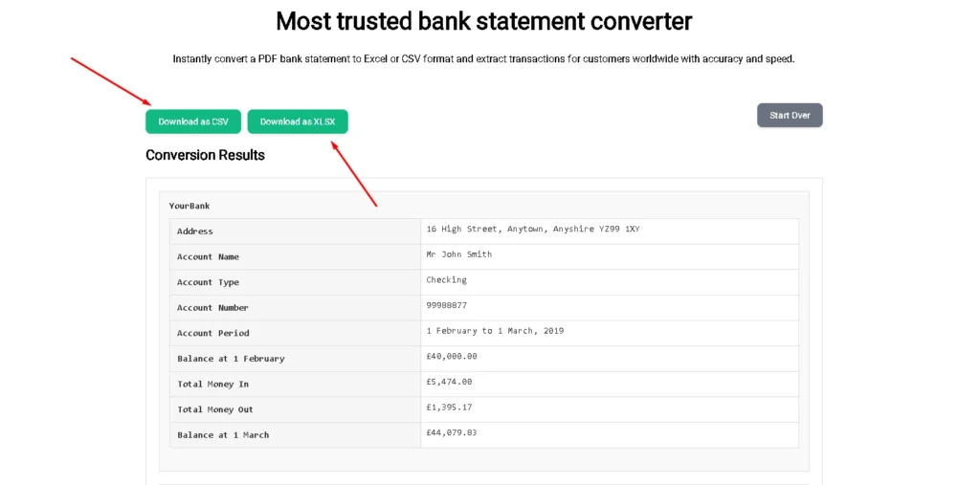The image size is (980, 485).
Task: Select the YourBank table title
Action: [189, 206]
